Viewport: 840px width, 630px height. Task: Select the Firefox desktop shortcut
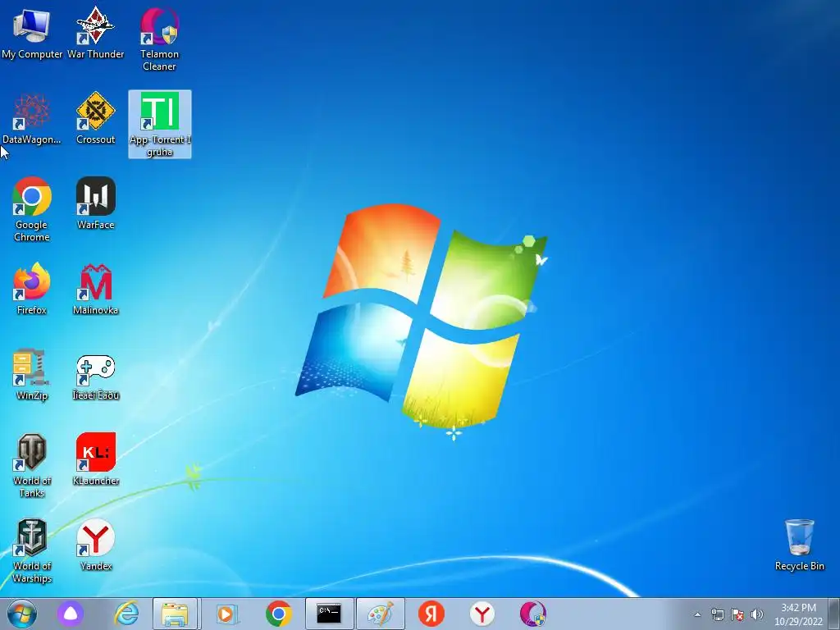32,290
